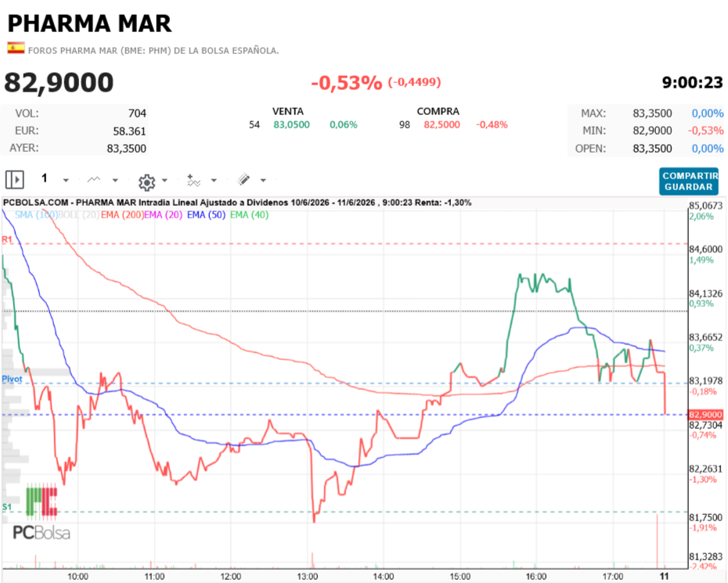The height and width of the screenshot is (583, 728).
Task: Click the 85,0673 price axis label
Action: 706,206
